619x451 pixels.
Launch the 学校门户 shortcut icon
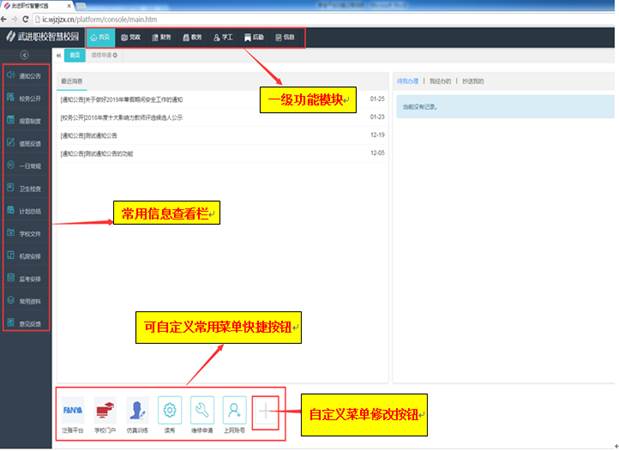tap(105, 415)
